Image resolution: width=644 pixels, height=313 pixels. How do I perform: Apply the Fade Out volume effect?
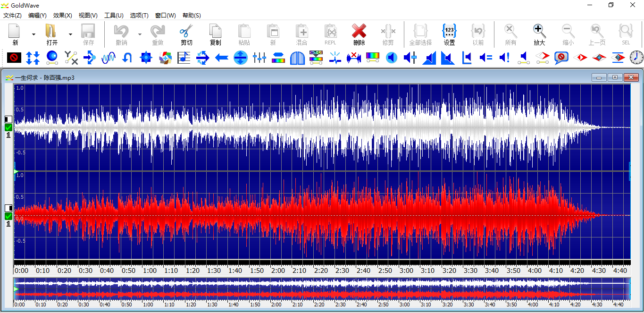pyautogui.click(x=448, y=58)
